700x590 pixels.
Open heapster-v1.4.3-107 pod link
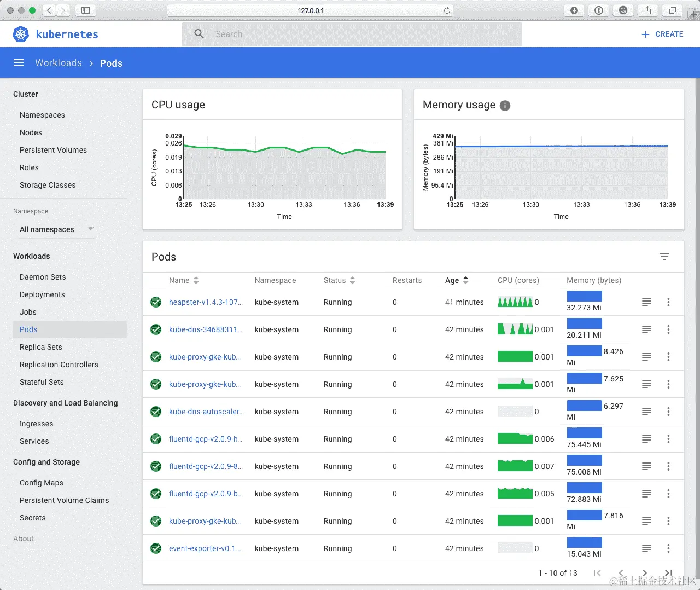tap(206, 302)
